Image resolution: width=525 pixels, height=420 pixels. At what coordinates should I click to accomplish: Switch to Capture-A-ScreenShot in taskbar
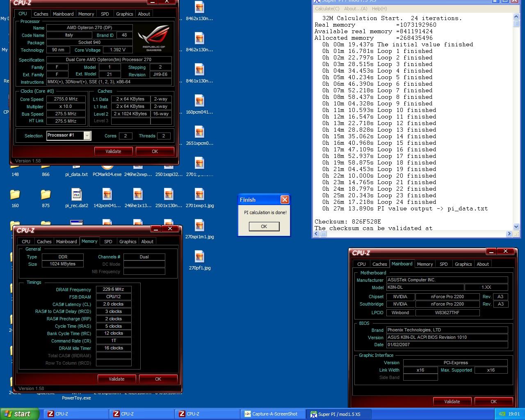tap(274, 414)
